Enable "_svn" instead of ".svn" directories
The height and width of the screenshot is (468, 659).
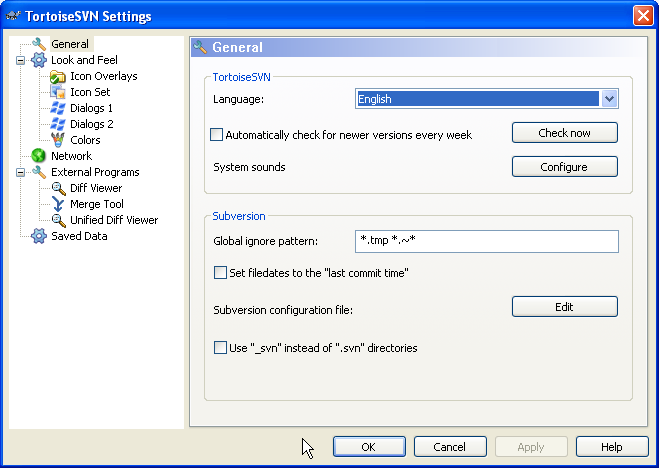pos(220,348)
